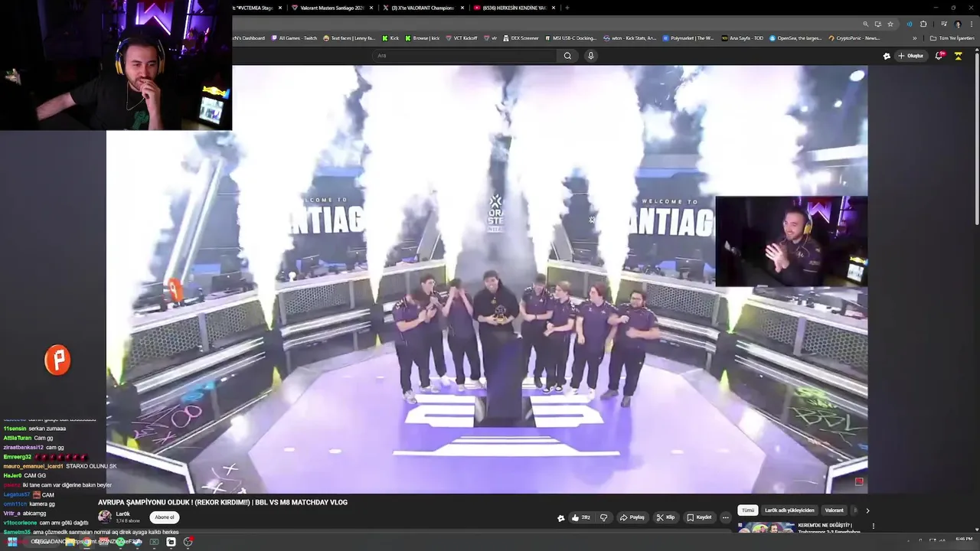Open browser profile avatar

pyautogui.click(x=958, y=24)
